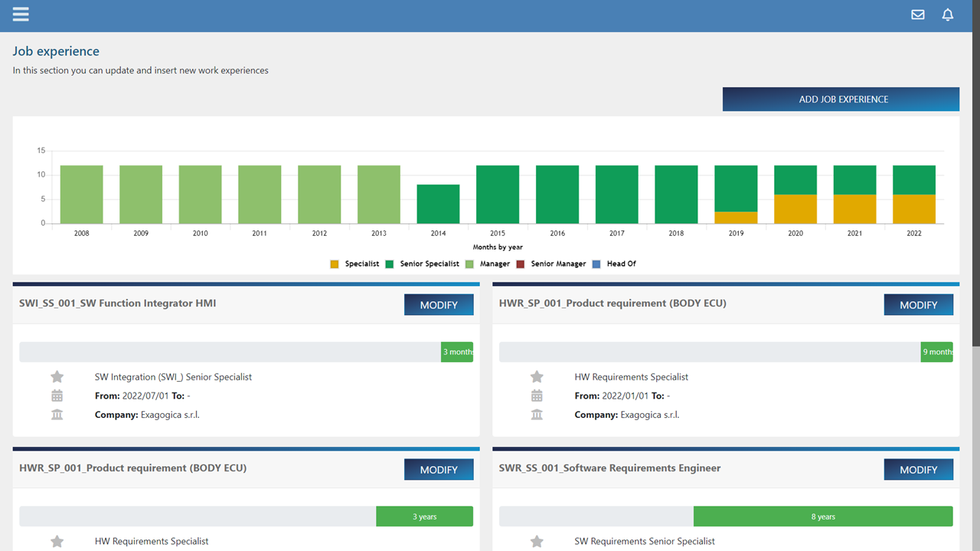This screenshot has height=551, width=980.
Task: Toggle Specialist series in chart legend
Action: coord(354,264)
